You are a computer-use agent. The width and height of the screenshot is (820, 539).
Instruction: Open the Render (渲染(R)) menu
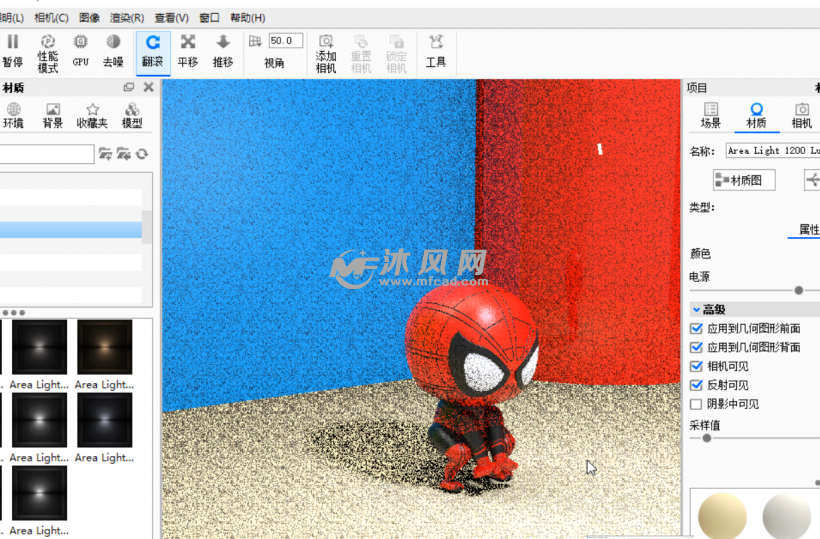click(127, 18)
